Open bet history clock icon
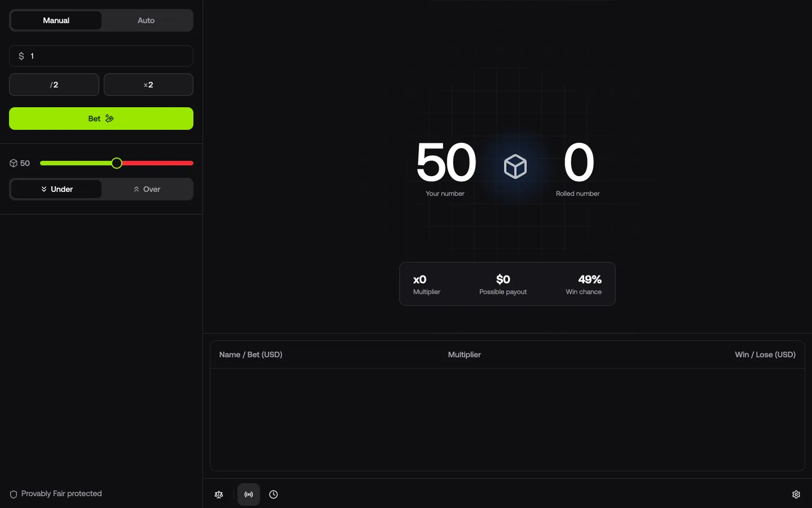Viewport: 812px width, 508px height. [x=273, y=494]
